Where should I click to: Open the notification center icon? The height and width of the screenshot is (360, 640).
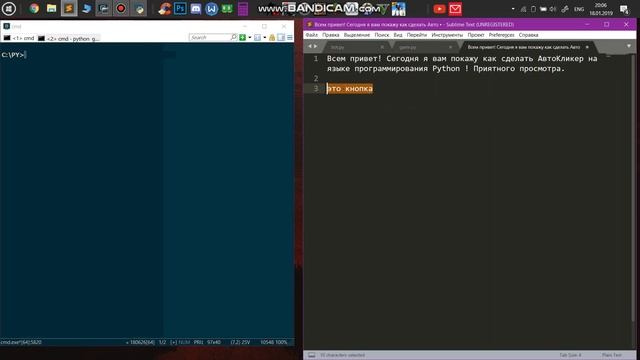[x=624, y=9]
